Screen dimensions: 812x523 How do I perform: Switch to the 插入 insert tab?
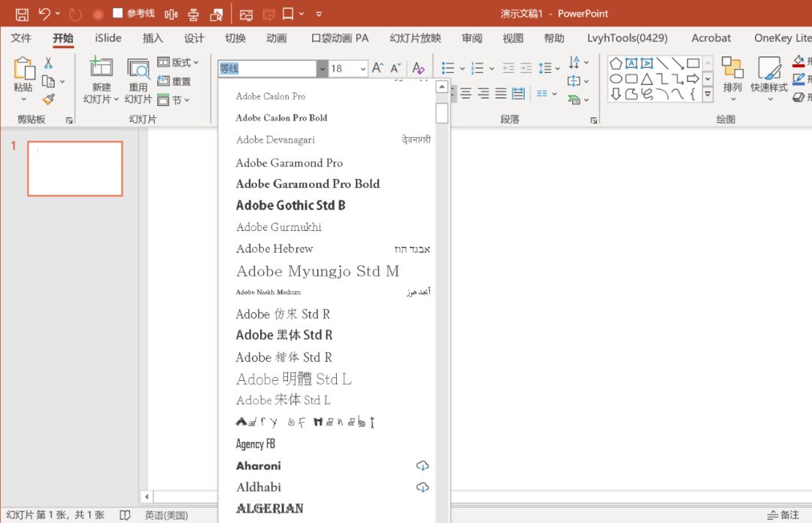(x=153, y=38)
